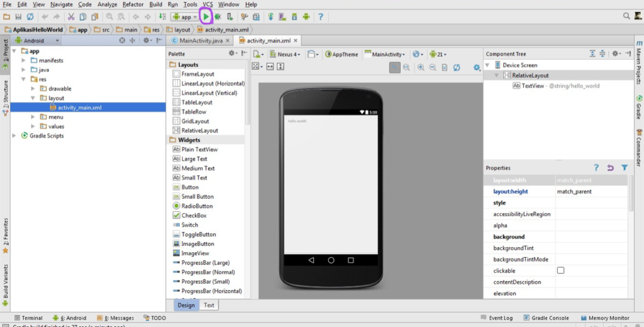Open the API level 21 dropdown
The image size is (644, 327).
coord(438,54)
